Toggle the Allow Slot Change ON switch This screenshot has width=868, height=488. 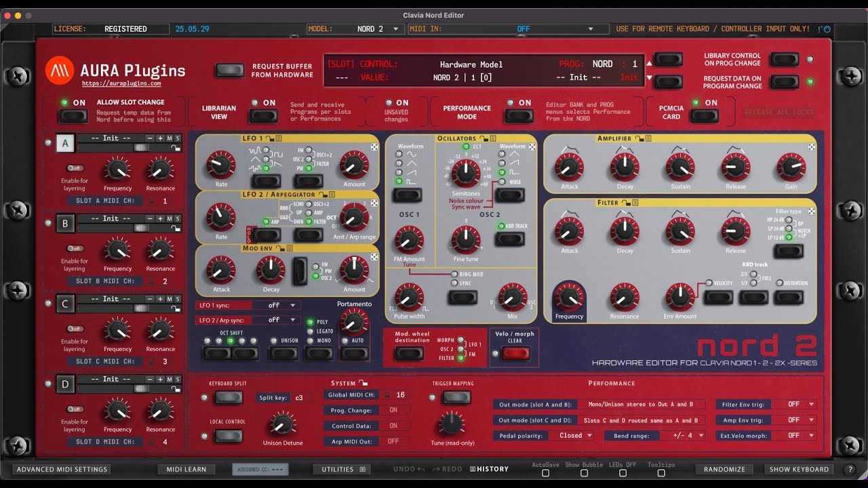click(73, 116)
